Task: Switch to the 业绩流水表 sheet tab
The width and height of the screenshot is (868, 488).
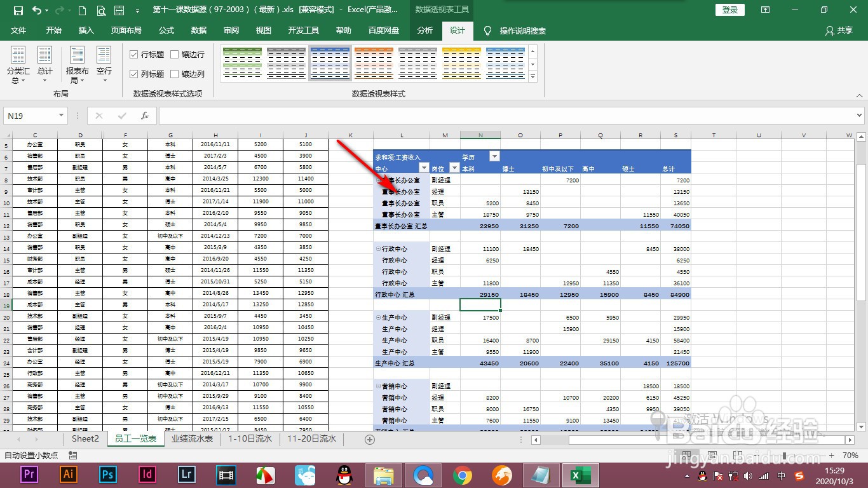Action: [192, 438]
